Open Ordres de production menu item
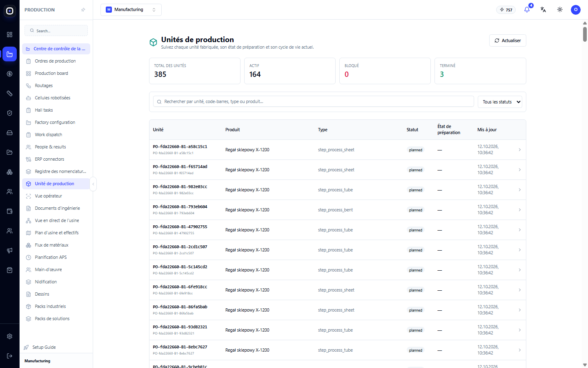 [x=56, y=61]
